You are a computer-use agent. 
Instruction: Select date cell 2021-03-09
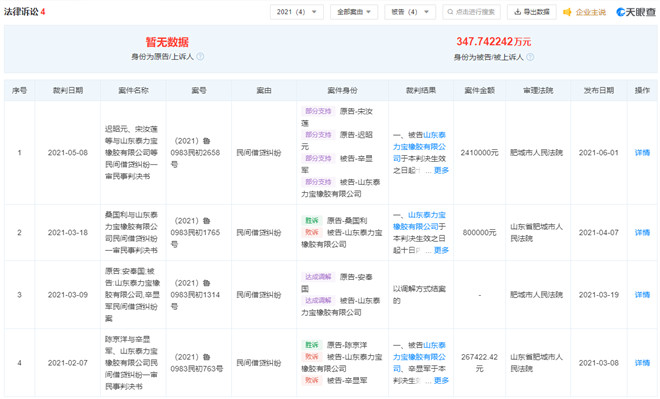click(68, 295)
